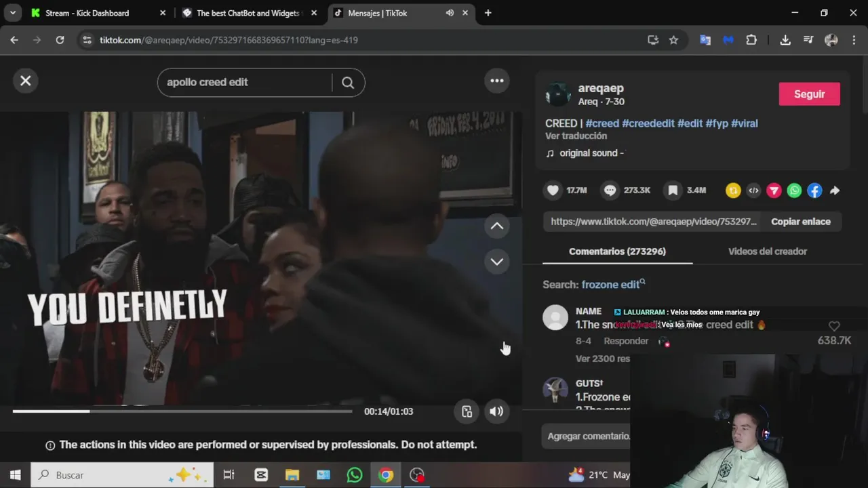868x488 pixels.
Task: Open the areqaep profile name
Action: (x=601, y=88)
